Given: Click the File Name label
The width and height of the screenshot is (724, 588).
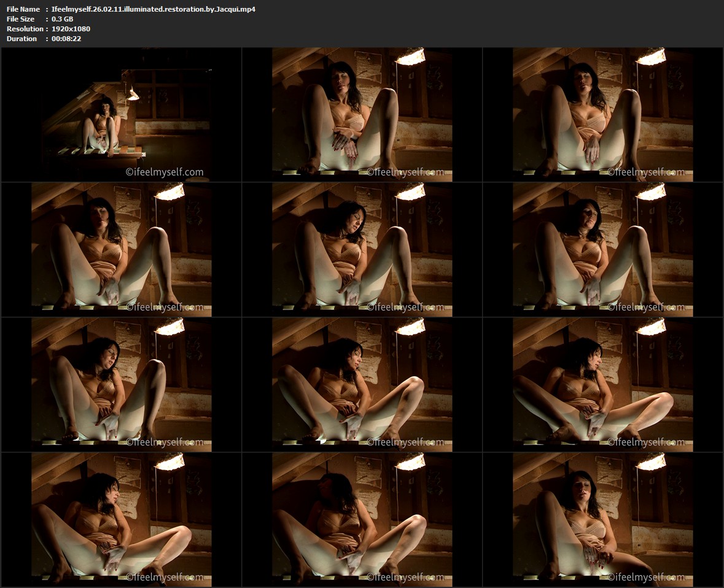Looking at the screenshot, I should [23, 9].
